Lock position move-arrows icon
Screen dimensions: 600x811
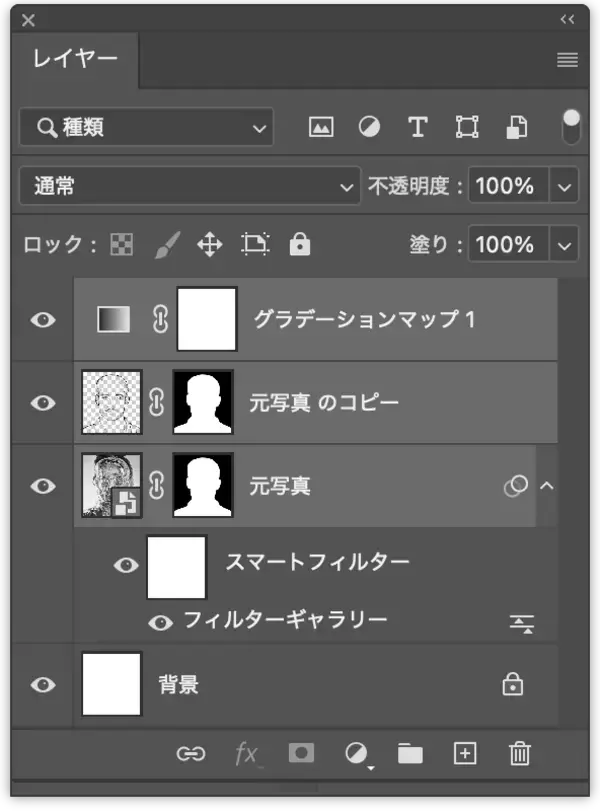pyautogui.click(x=209, y=244)
